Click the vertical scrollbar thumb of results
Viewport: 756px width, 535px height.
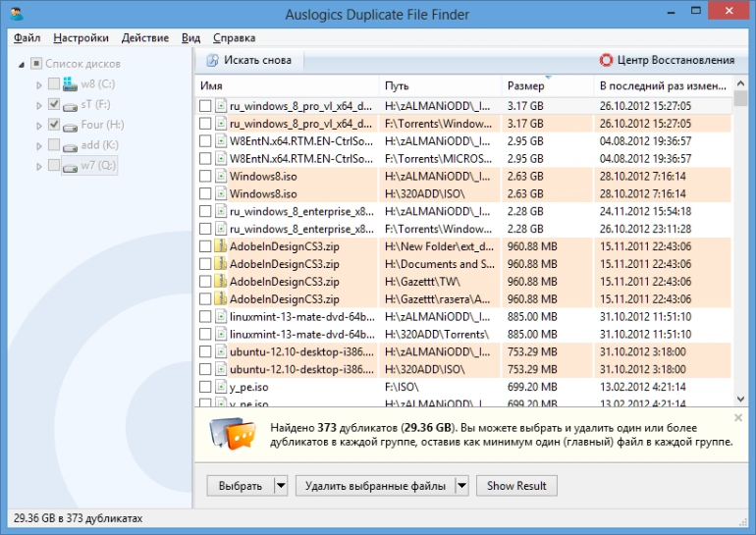click(x=740, y=98)
